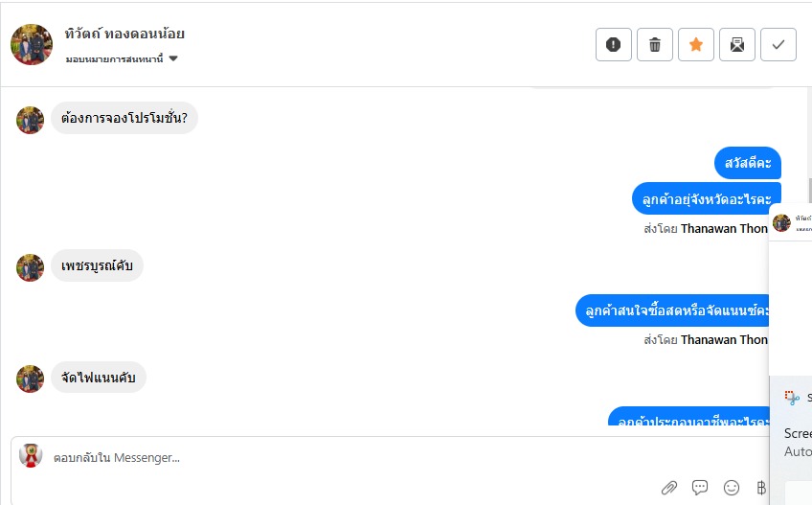The height and width of the screenshot is (505, 812).
Task: Select the เพชรบูรณ์คับ customer message
Action: [97, 266]
